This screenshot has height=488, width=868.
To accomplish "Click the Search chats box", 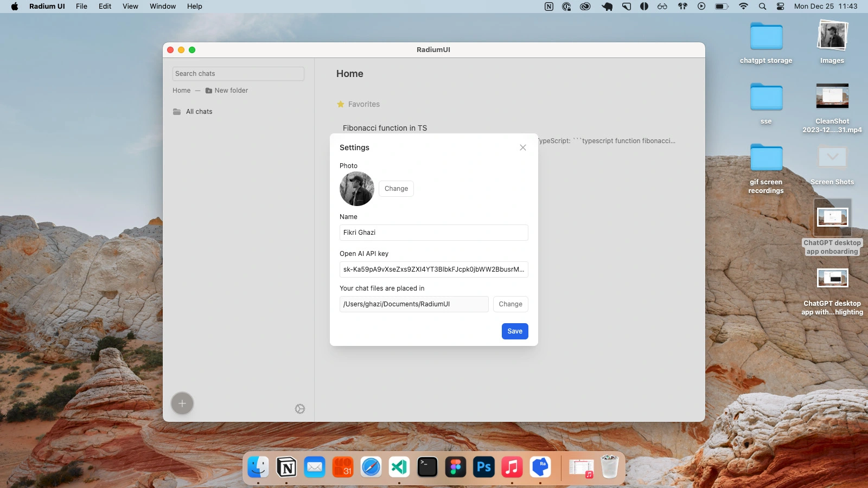I will tap(238, 74).
